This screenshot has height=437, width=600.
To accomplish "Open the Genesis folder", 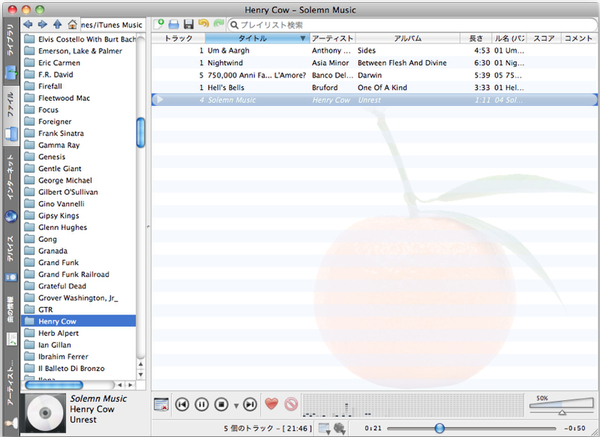I will pyautogui.click(x=79, y=157).
